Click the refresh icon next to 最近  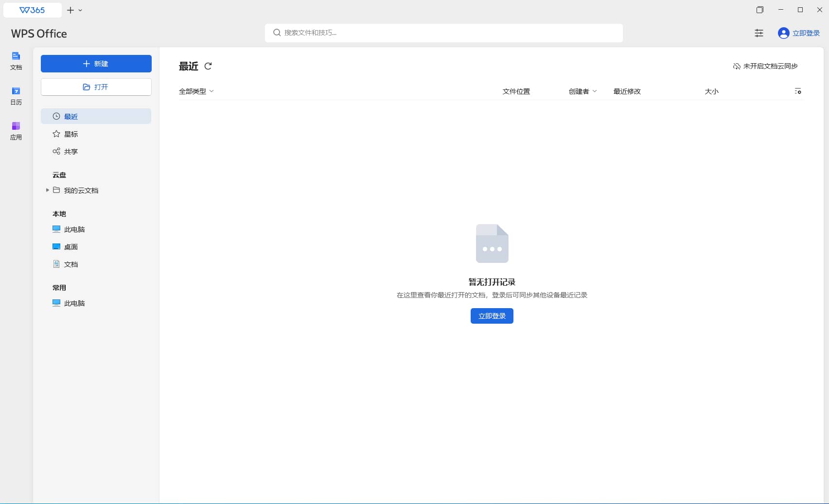pyautogui.click(x=208, y=66)
